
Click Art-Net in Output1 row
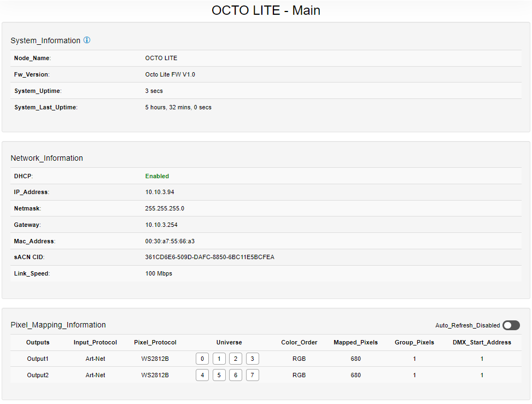(x=95, y=359)
